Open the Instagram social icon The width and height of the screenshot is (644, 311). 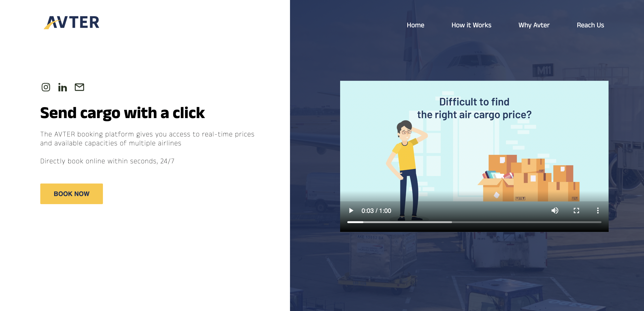tap(46, 87)
